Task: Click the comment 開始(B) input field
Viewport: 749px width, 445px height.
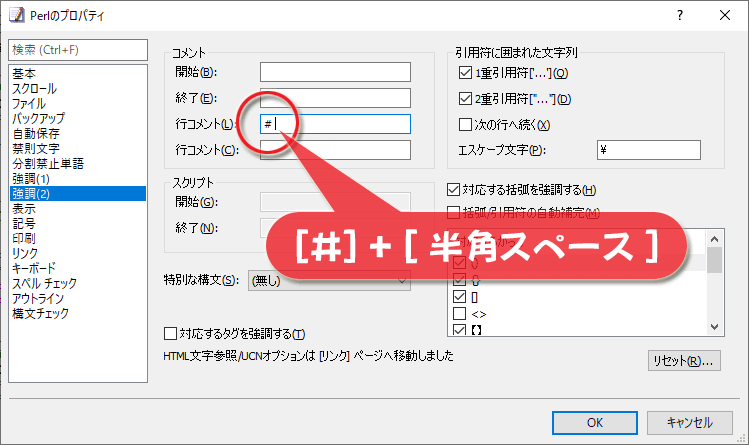Action: [x=335, y=72]
